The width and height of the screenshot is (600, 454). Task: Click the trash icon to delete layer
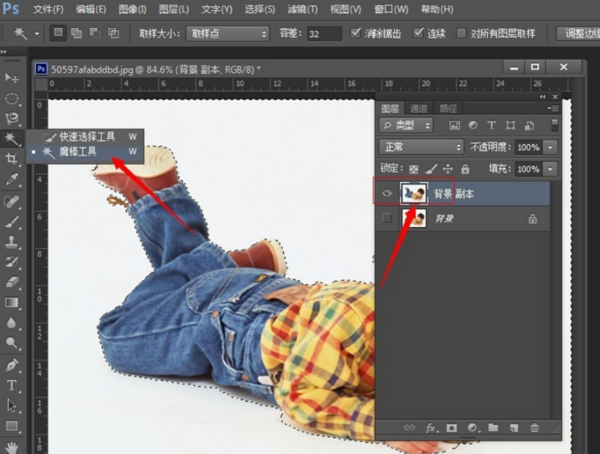click(535, 427)
